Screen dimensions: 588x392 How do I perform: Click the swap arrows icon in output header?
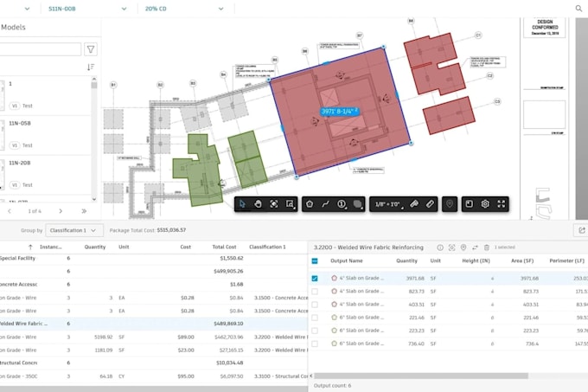pos(475,247)
